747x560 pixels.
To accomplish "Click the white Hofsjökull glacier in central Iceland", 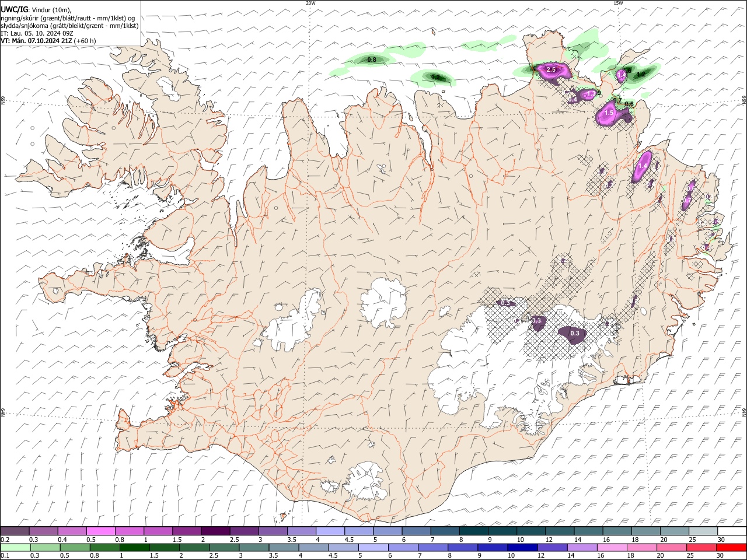I will (x=383, y=301).
